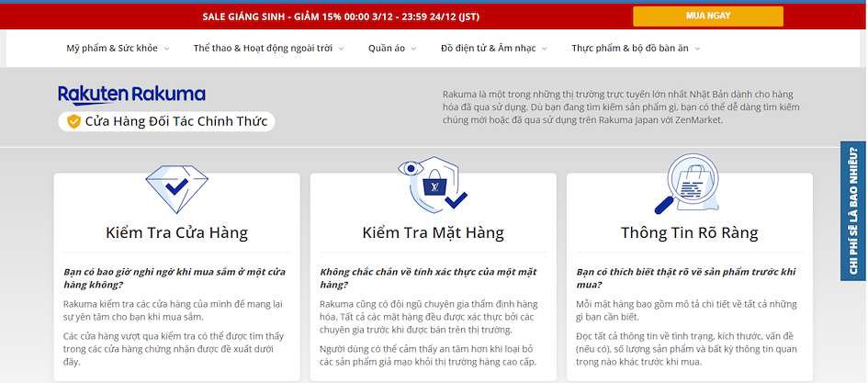Click 'Bạn có thích biết thật rõ' text
The width and height of the screenshot is (868, 383).
(686, 278)
